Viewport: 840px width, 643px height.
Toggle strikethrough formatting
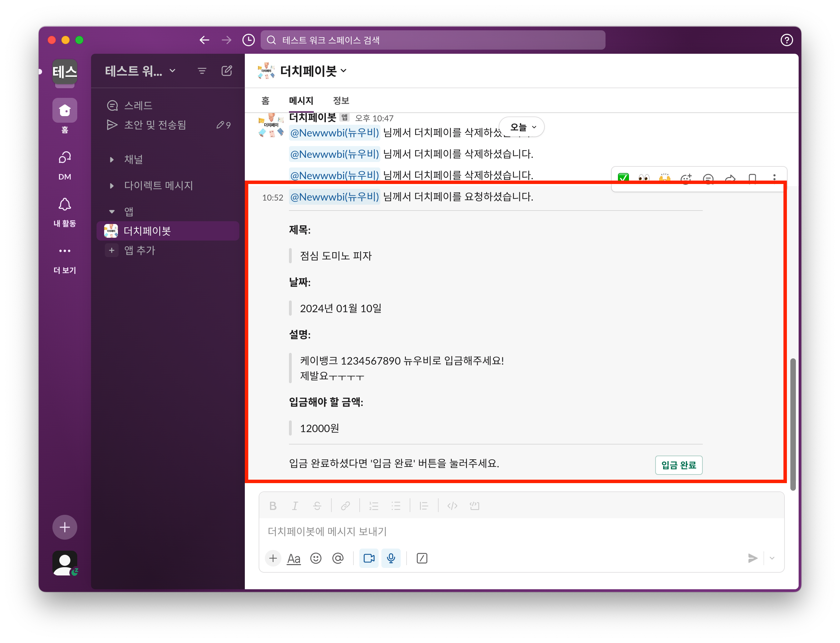(317, 506)
